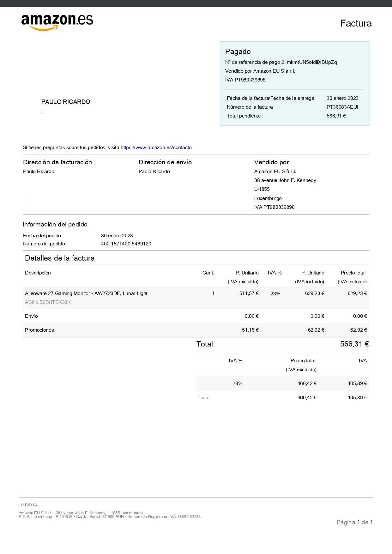Image resolution: width=392 pixels, height=554 pixels.
Task: Click 'Paulo Ricardo' under Dirección de envío
Action: (x=154, y=172)
